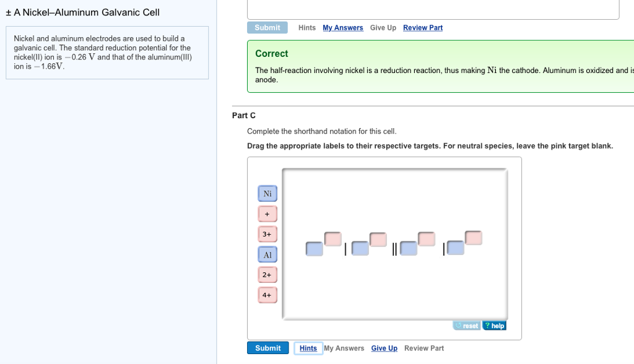Select the Al element label tile

point(267,254)
